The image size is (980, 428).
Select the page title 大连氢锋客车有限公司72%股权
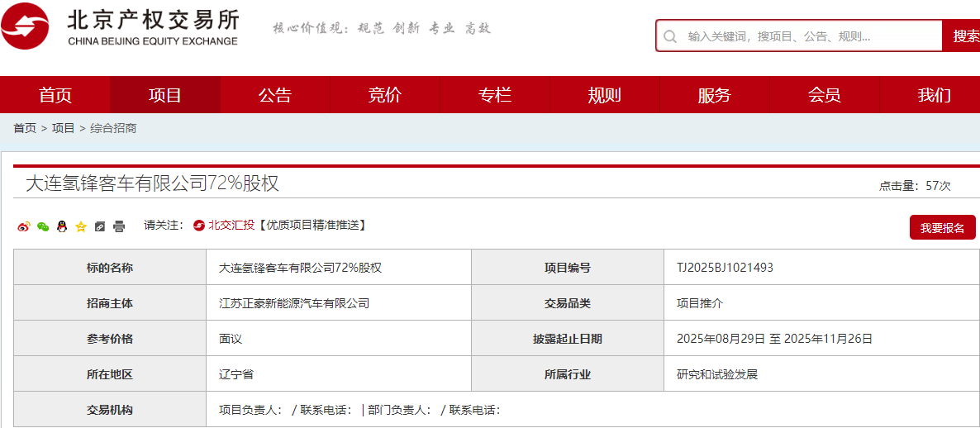(152, 183)
